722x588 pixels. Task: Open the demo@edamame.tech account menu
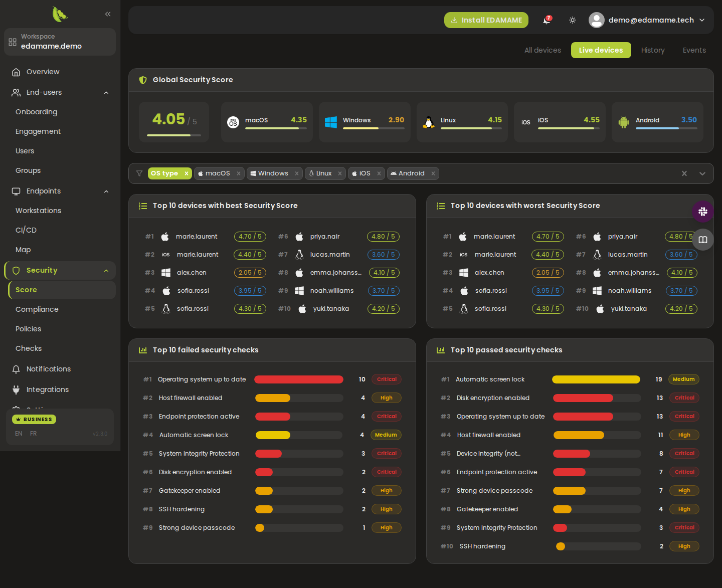647,20
